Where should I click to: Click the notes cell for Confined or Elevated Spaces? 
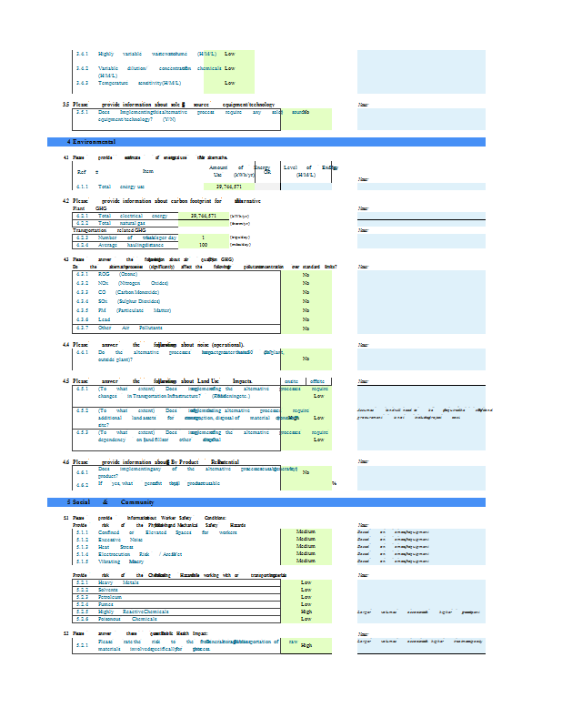[421, 532]
